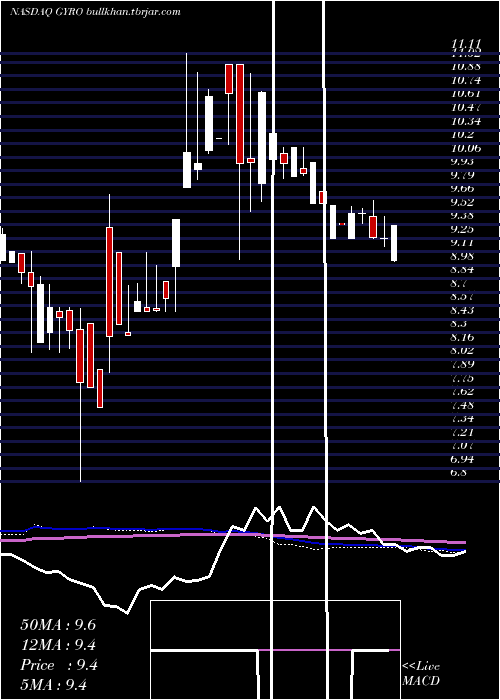Select the 10.88 price axis label
The height and width of the screenshot is (700, 500).
tap(466, 67)
